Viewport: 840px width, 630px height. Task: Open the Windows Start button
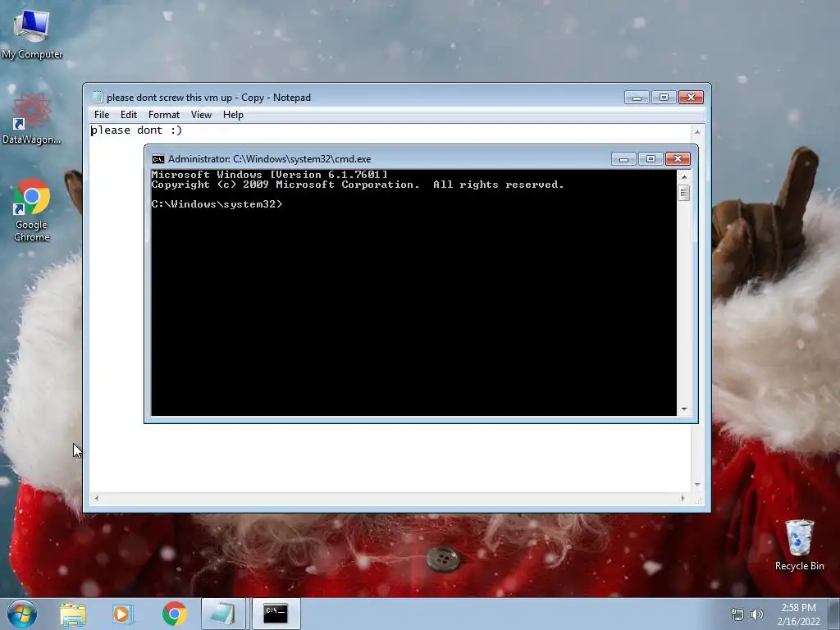[22, 614]
